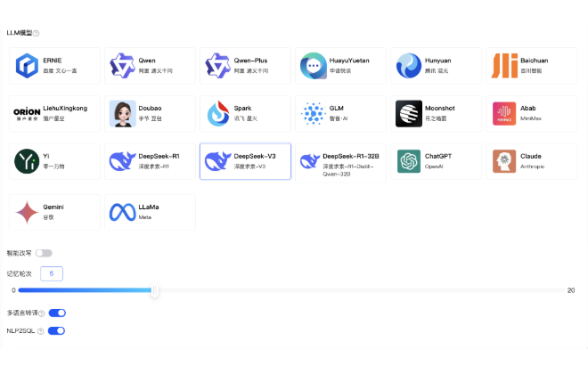588x374 pixels.
Task: Select the ERNIE model icon
Action: [x=27, y=65]
